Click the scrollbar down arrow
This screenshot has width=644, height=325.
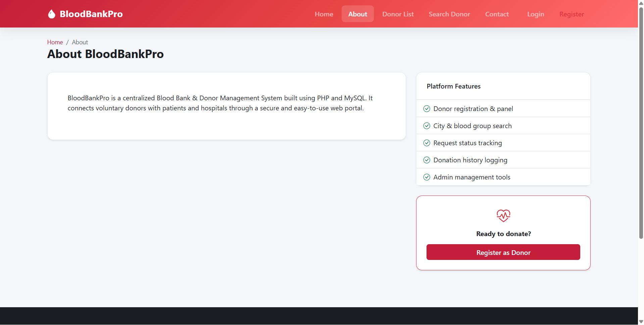tap(641, 322)
